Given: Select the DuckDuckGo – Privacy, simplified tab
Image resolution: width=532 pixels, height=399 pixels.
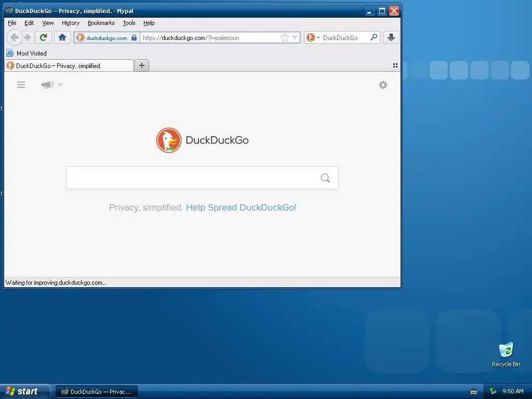Looking at the screenshot, I should click(x=69, y=66).
